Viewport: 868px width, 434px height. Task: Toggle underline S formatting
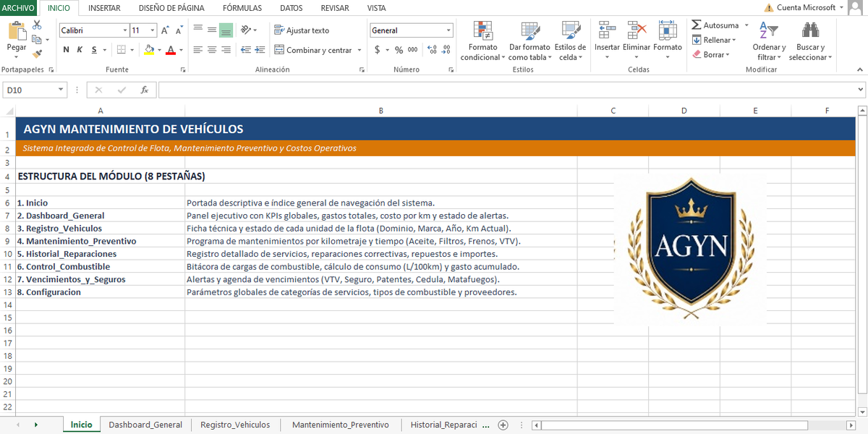tap(93, 50)
